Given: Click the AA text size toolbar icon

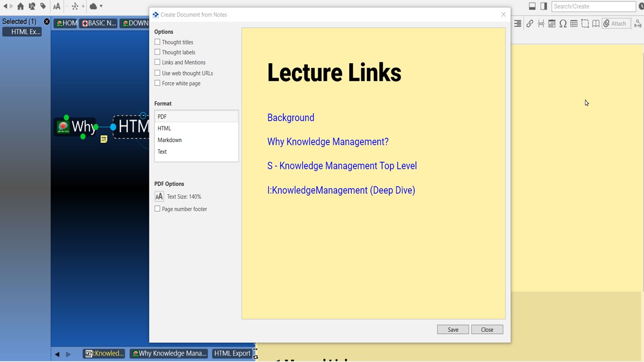Looking at the screenshot, I should pyautogui.click(x=56, y=7).
